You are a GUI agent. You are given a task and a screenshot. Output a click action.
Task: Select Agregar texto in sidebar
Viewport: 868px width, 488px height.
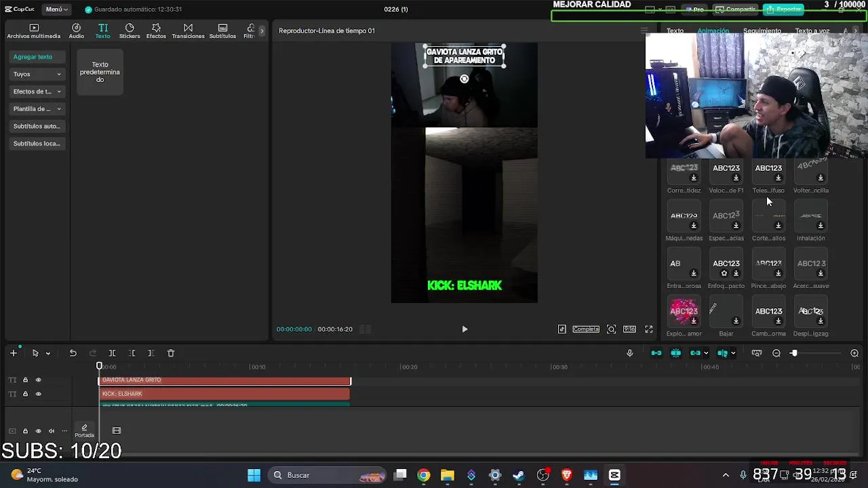37,57
